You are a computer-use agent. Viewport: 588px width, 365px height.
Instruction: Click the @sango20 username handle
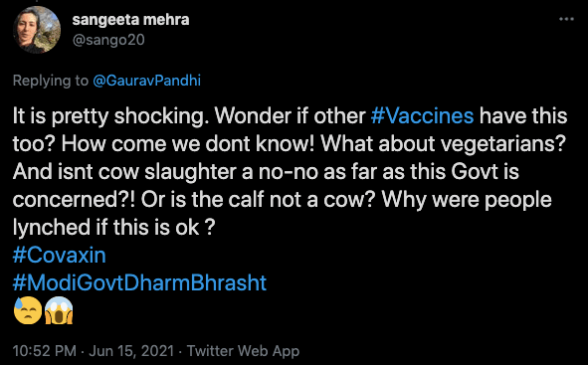coord(108,40)
